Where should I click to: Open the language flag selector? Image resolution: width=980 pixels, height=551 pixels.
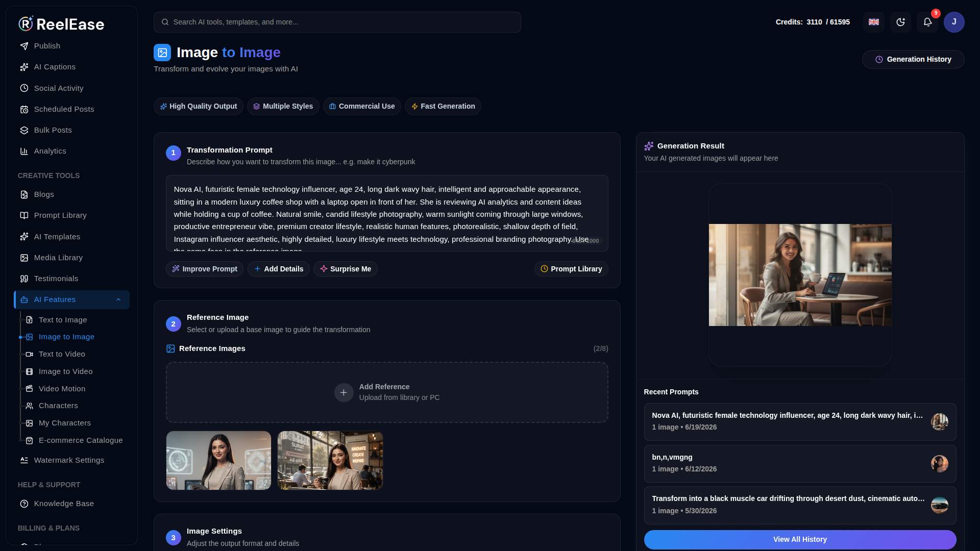[874, 22]
